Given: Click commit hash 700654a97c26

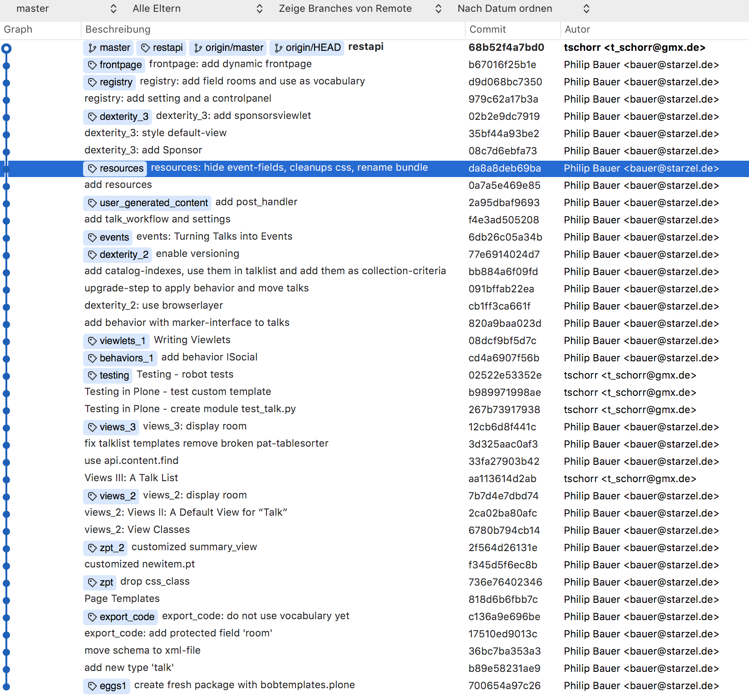Looking at the screenshot, I should pos(504,686).
